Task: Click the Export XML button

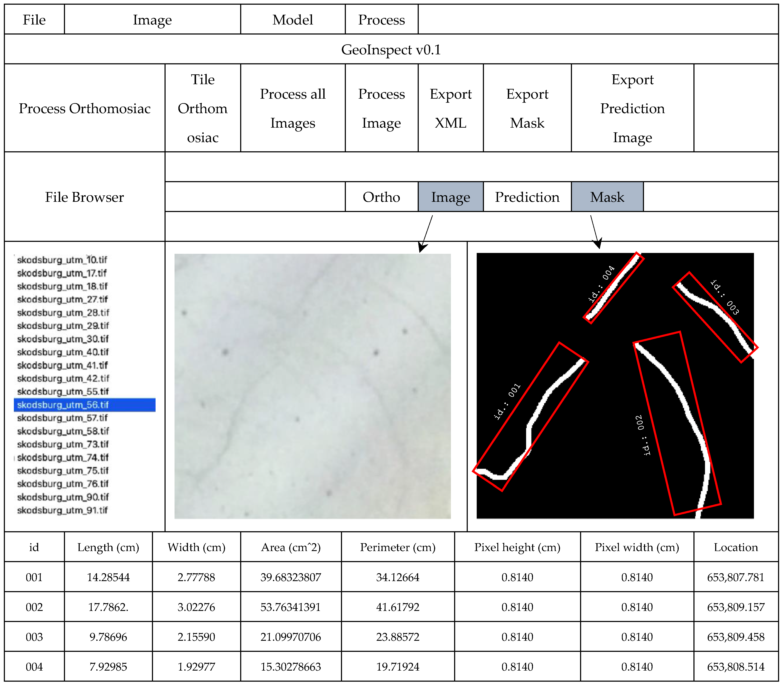Action: tap(450, 108)
